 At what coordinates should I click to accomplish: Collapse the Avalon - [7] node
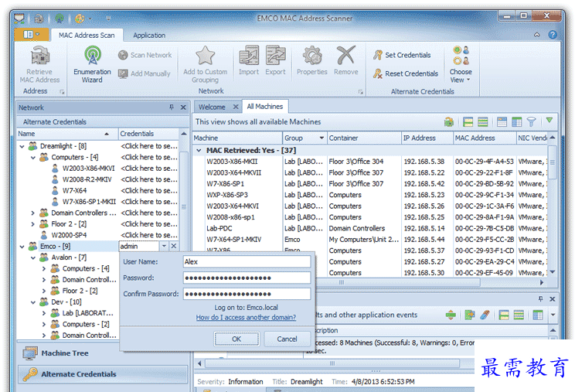[x=33, y=257]
